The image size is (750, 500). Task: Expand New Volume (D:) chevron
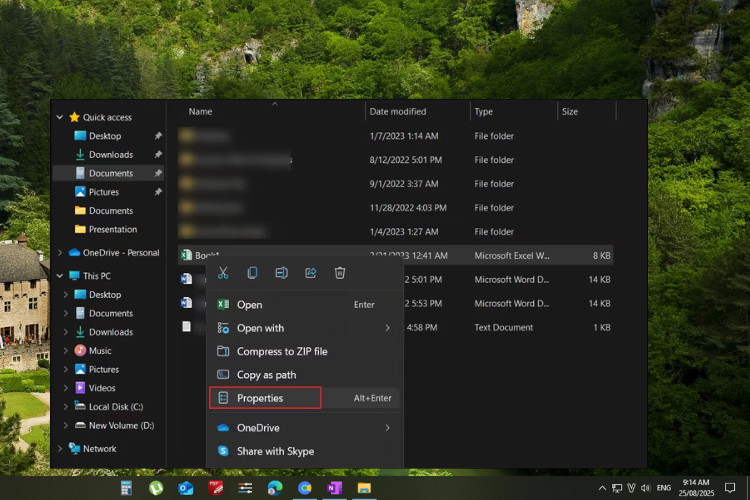[x=66, y=425]
